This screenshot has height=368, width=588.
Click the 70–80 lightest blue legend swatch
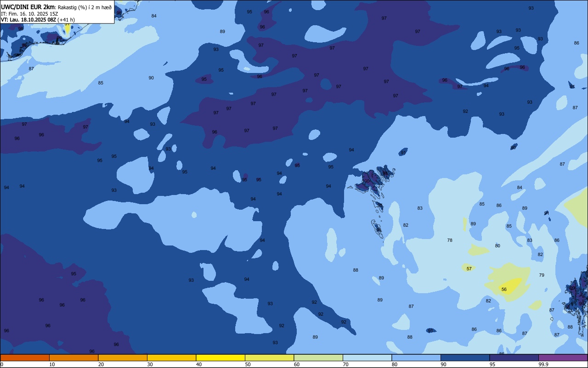pyautogui.click(x=367, y=357)
